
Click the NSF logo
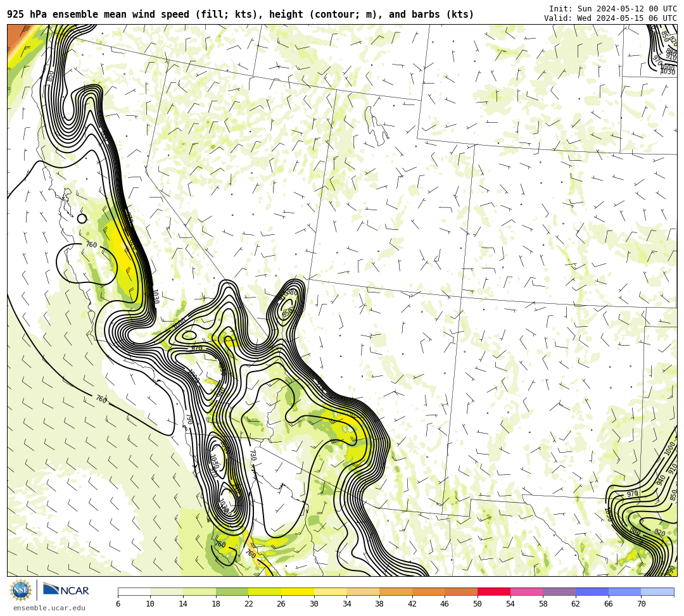point(21,590)
